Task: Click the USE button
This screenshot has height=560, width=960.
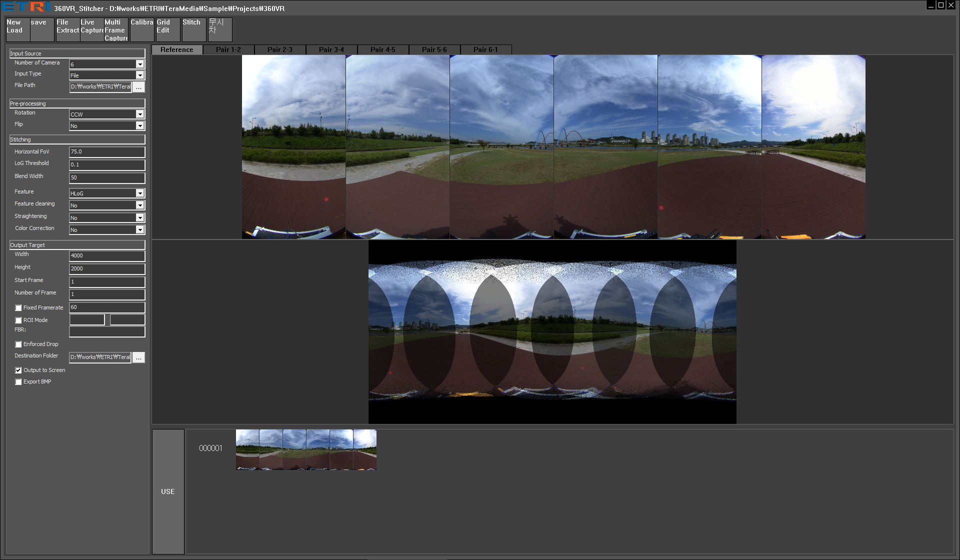Action: click(168, 491)
